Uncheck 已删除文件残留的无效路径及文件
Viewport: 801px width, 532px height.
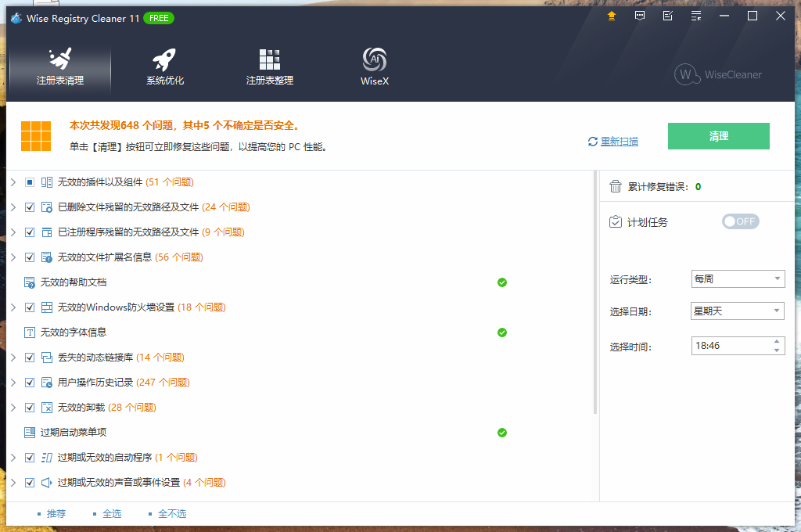coord(30,207)
